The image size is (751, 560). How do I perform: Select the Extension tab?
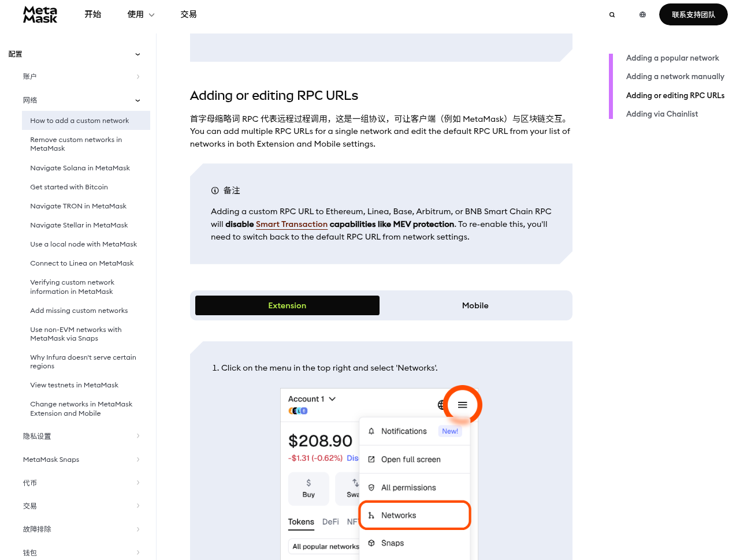[287, 305]
